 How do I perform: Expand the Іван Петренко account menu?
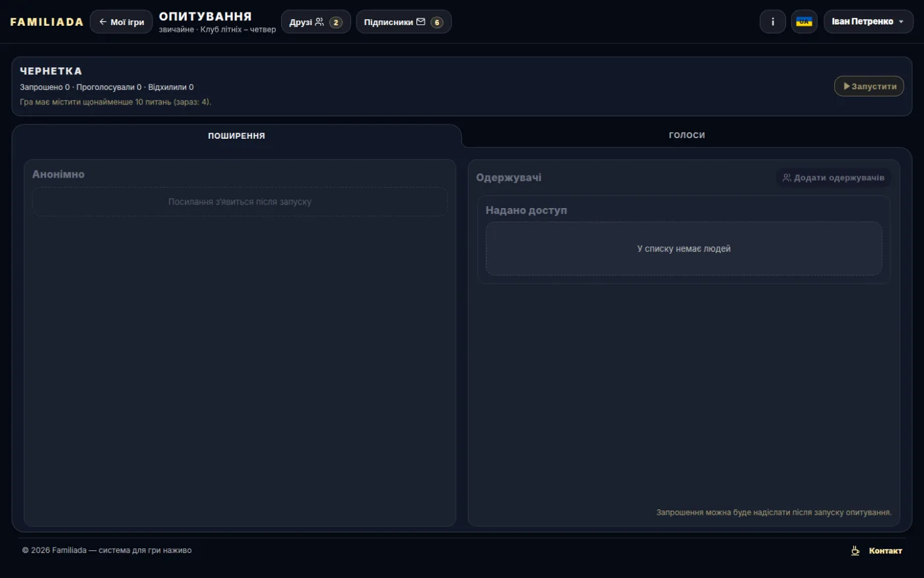tap(869, 22)
